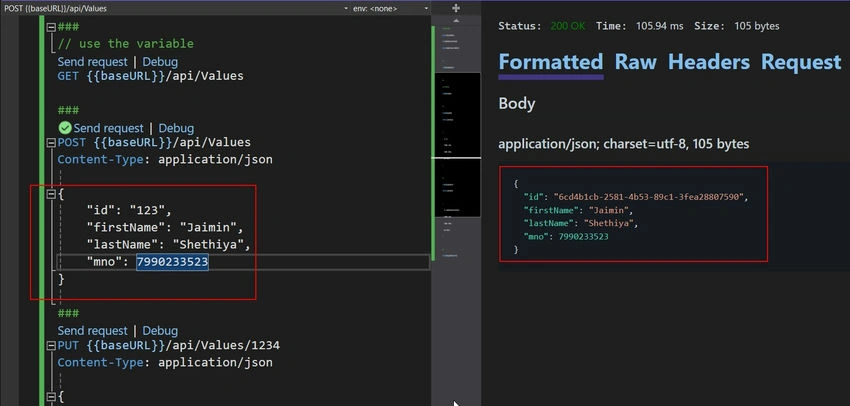Collapse the POST {{baseURL}}/api/Values block
The image size is (850, 406).
(50, 143)
